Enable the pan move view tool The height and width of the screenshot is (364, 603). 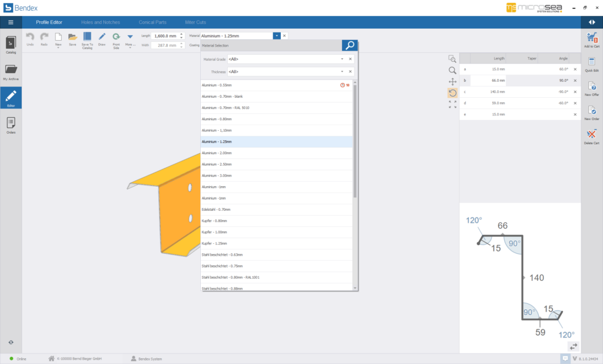[452, 81]
